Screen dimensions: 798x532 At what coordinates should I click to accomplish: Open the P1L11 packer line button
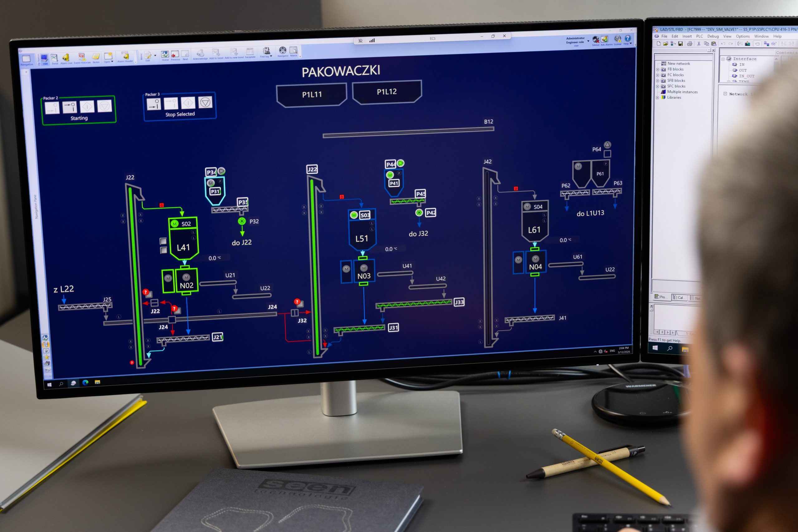[x=312, y=95]
